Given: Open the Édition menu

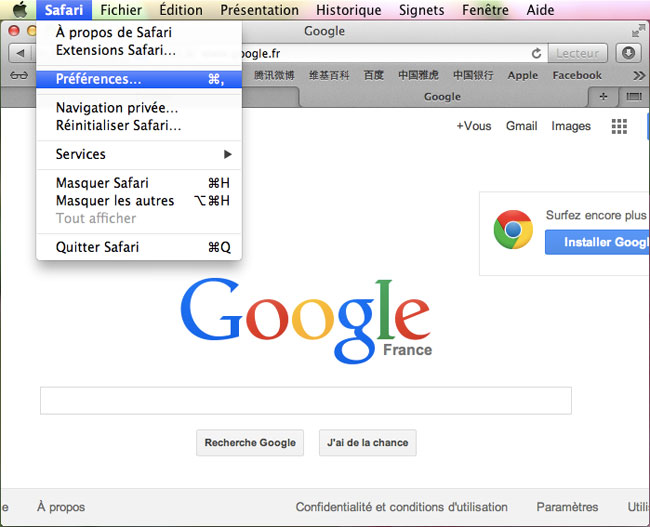Looking at the screenshot, I should pos(181,10).
